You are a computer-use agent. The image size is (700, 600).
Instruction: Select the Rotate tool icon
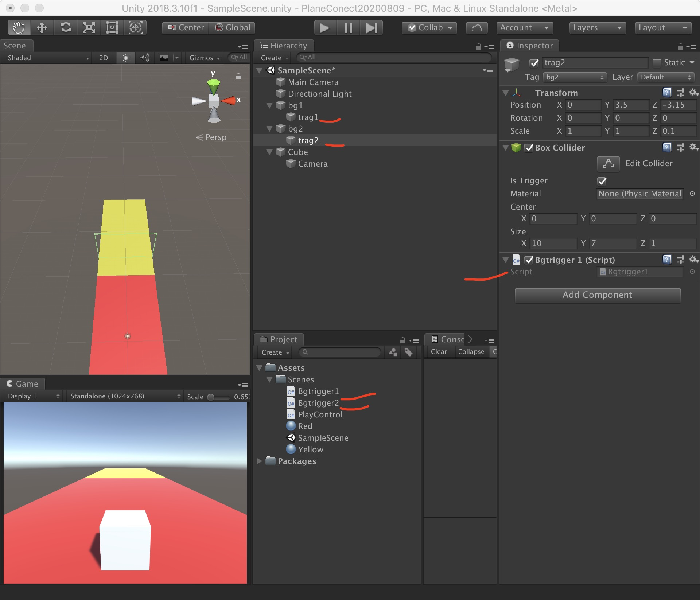66,28
